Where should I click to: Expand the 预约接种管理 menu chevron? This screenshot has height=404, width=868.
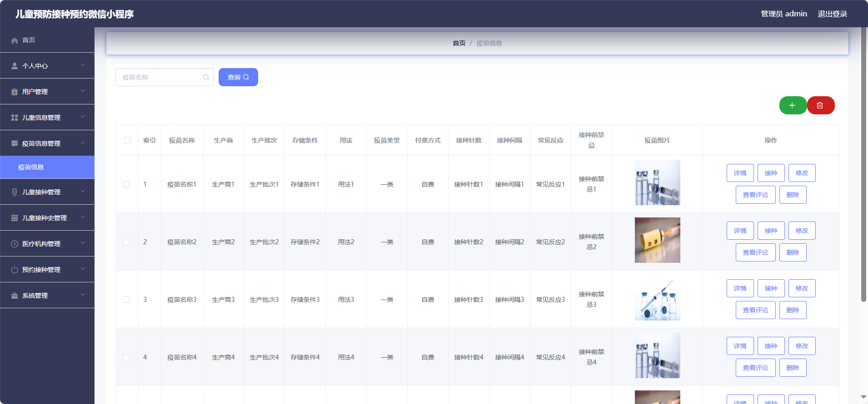[x=83, y=269]
